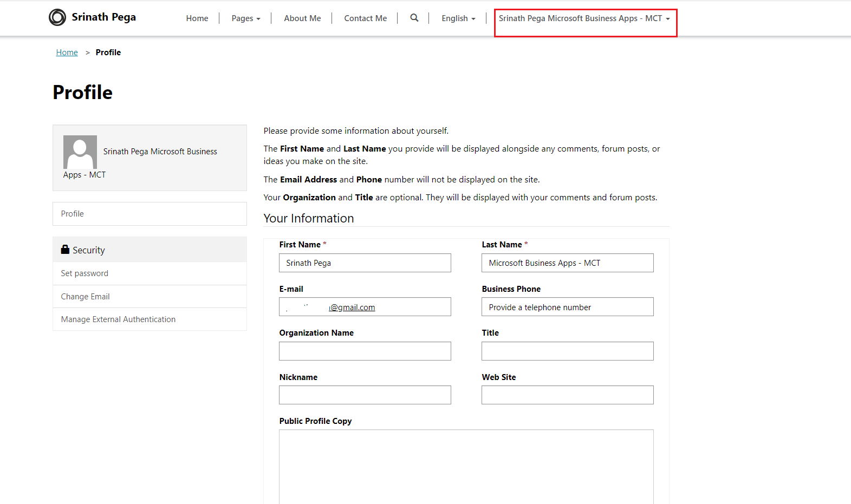Go to Home in navigation bar
Viewport: 851px width, 504px height.
click(197, 18)
